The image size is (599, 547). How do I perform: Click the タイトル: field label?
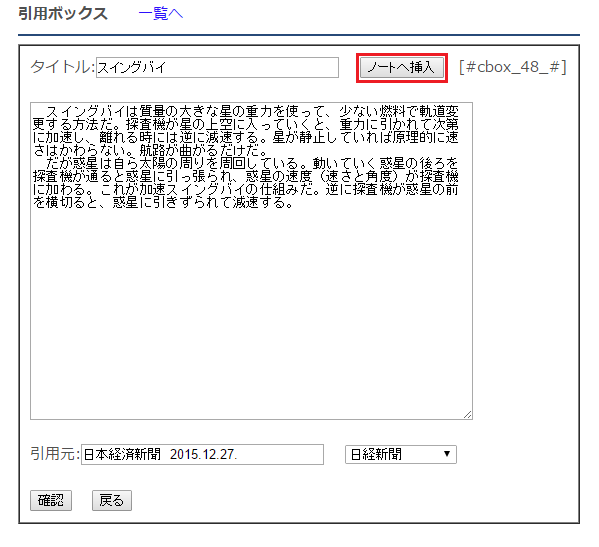click(x=63, y=67)
